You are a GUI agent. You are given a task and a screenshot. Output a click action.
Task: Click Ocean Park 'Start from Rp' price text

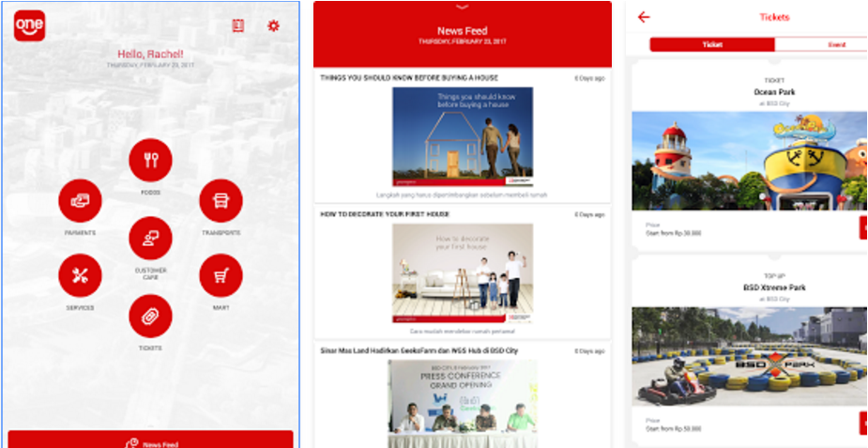pos(673,233)
